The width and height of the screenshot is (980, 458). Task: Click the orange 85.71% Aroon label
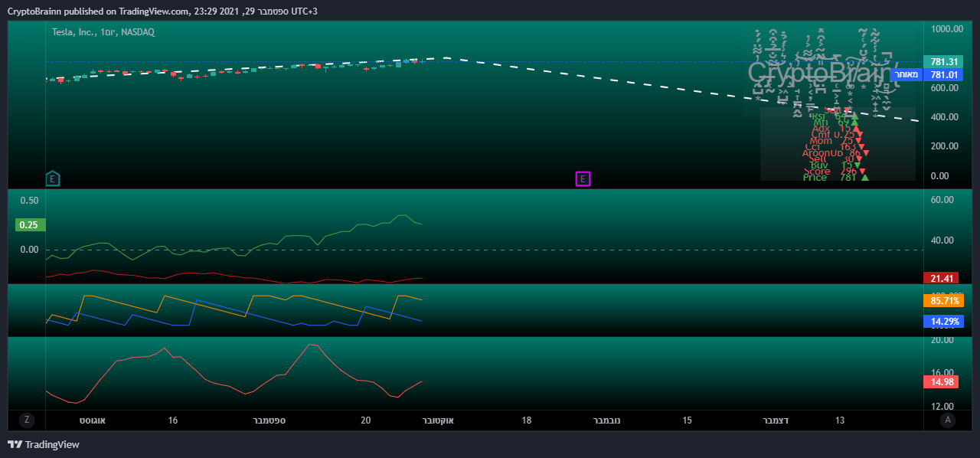[x=942, y=301]
